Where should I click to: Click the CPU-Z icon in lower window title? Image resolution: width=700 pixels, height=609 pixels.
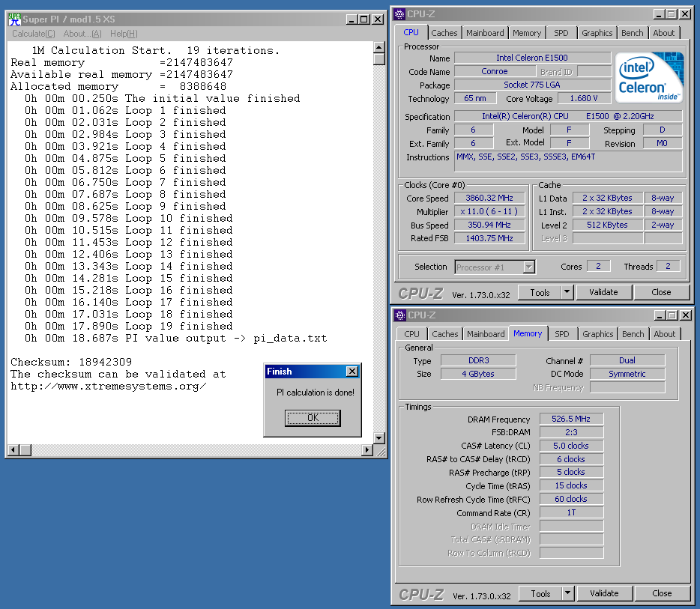click(x=400, y=315)
